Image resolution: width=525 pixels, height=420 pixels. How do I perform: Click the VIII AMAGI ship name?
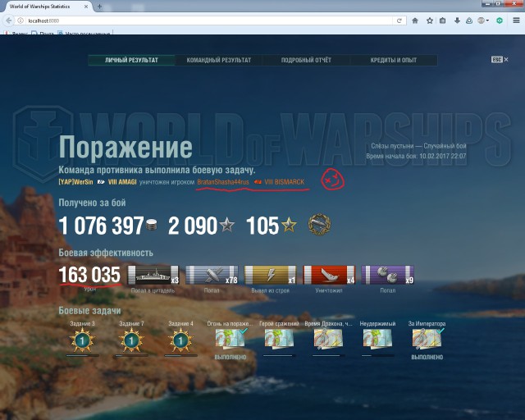[x=122, y=182]
